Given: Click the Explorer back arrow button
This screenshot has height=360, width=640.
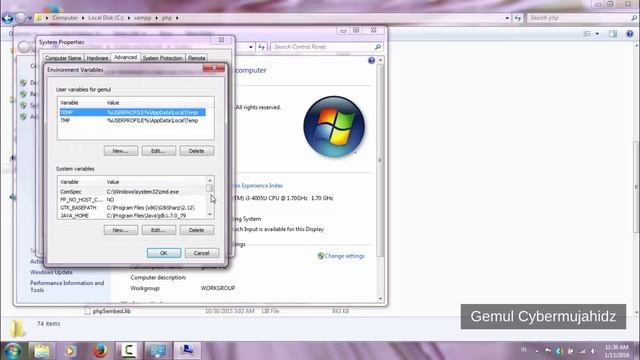Looking at the screenshot, I should pyautogui.click(x=8, y=18).
